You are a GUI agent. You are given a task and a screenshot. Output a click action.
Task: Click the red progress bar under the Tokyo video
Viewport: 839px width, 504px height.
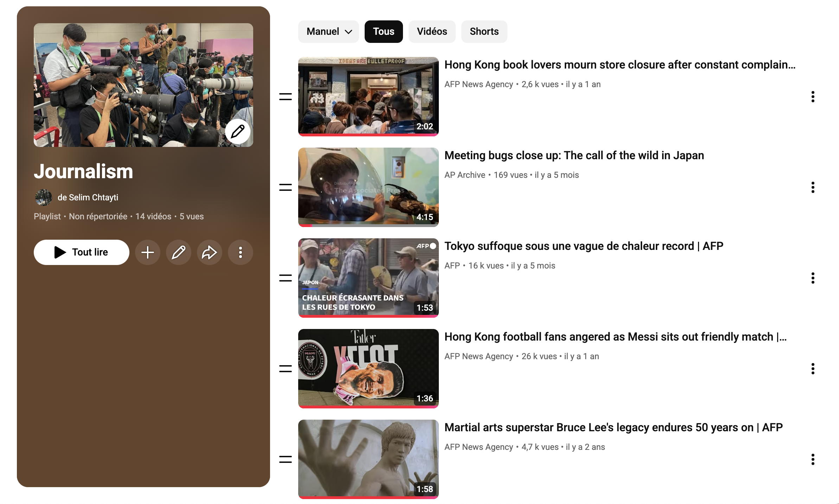(368, 317)
